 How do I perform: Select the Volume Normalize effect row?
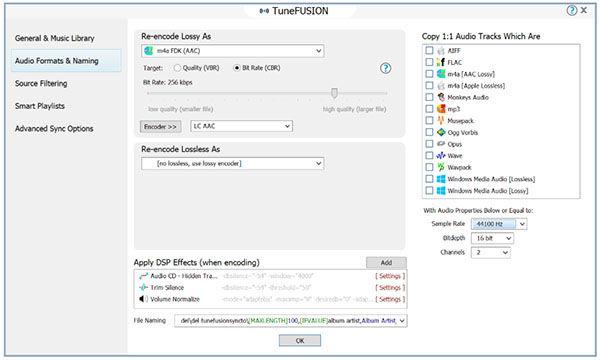coord(270,299)
